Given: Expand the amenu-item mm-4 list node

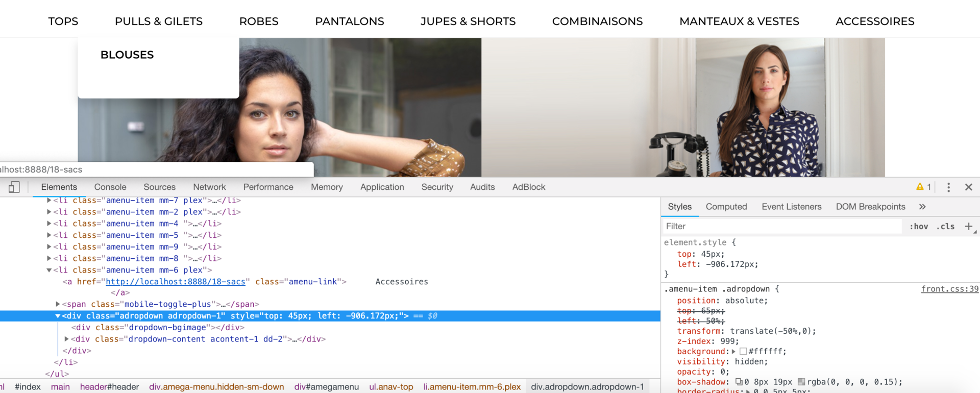Looking at the screenshot, I should coord(49,224).
